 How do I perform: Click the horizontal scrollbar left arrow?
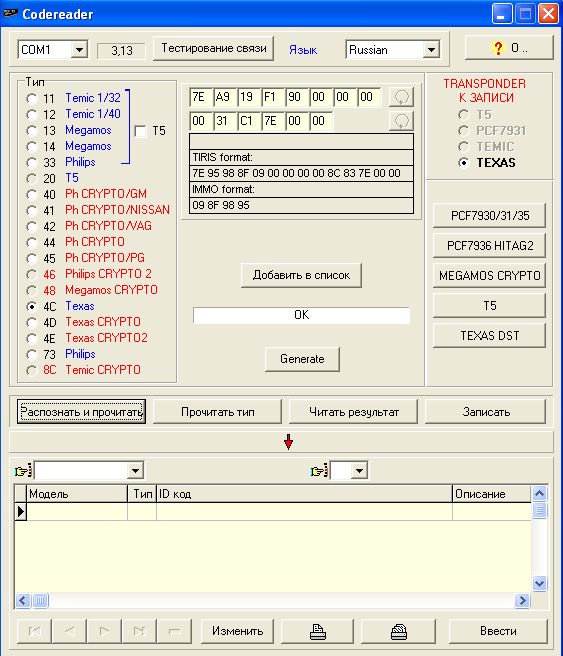pos(23,601)
